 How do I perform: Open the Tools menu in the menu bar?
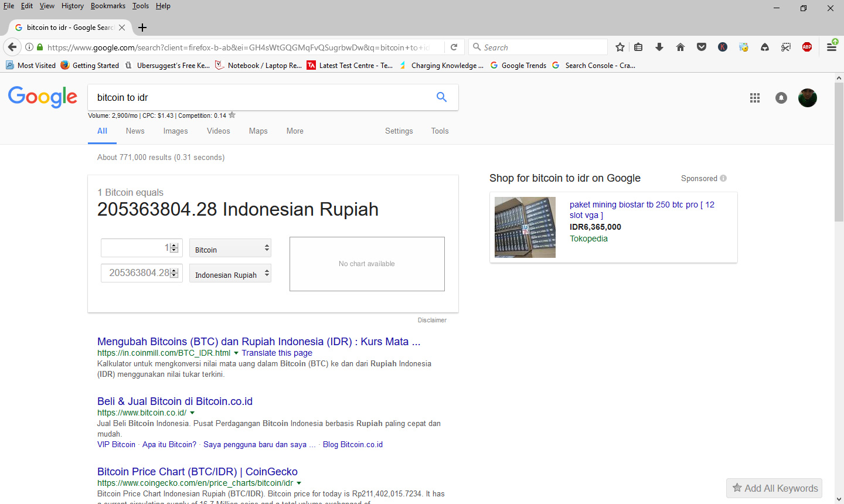[x=141, y=6]
